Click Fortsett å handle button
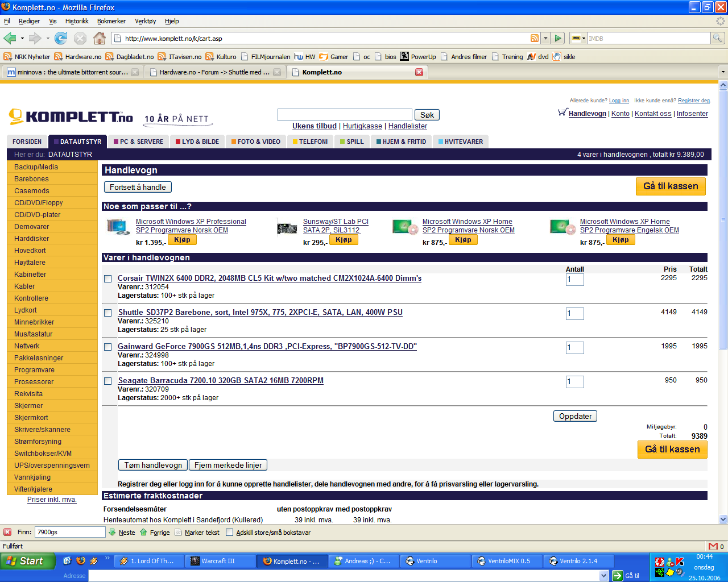This screenshot has width=728, height=582. tap(138, 187)
